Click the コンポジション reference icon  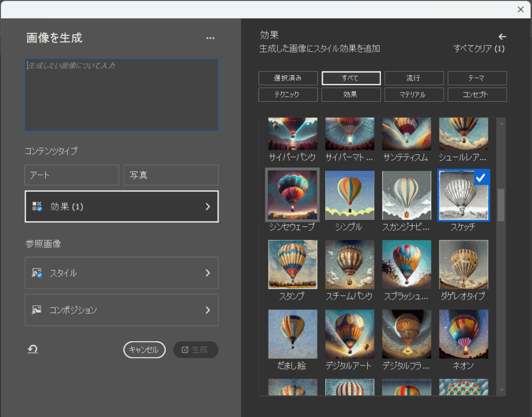pos(37,310)
